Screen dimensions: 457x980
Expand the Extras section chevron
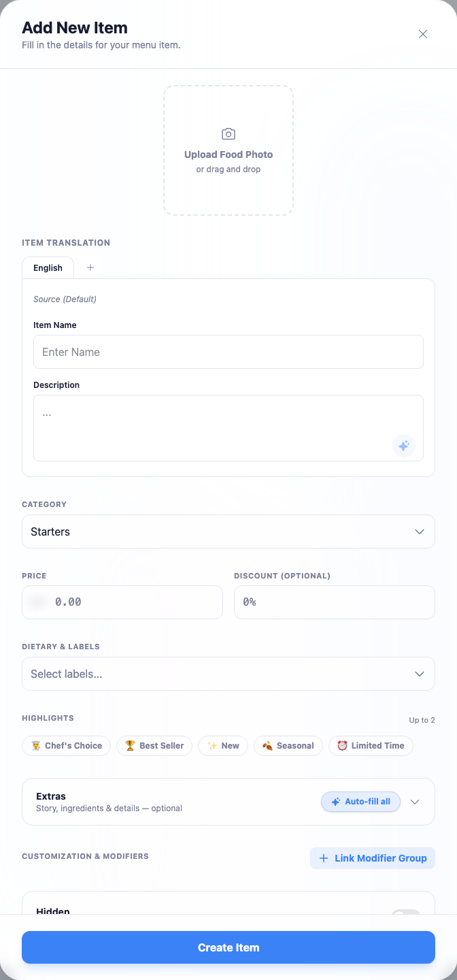[x=415, y=802]
